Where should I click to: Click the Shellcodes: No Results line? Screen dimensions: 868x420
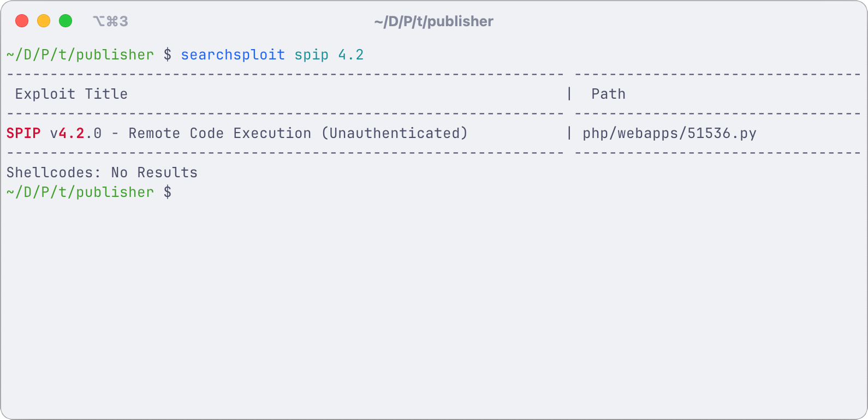(102, 172)
